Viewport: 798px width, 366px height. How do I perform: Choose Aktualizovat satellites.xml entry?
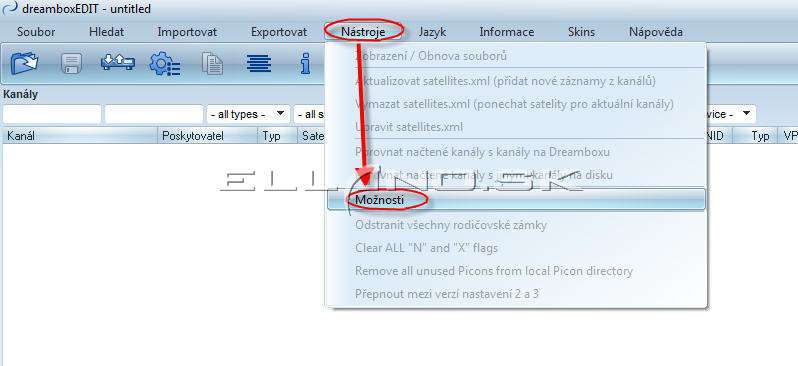click(x=516, y=81)
